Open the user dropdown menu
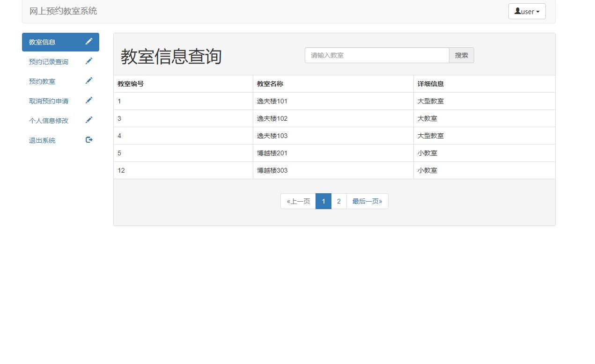Screen dimensions: 595x364 pyautogui.click(x=527, y=11)
